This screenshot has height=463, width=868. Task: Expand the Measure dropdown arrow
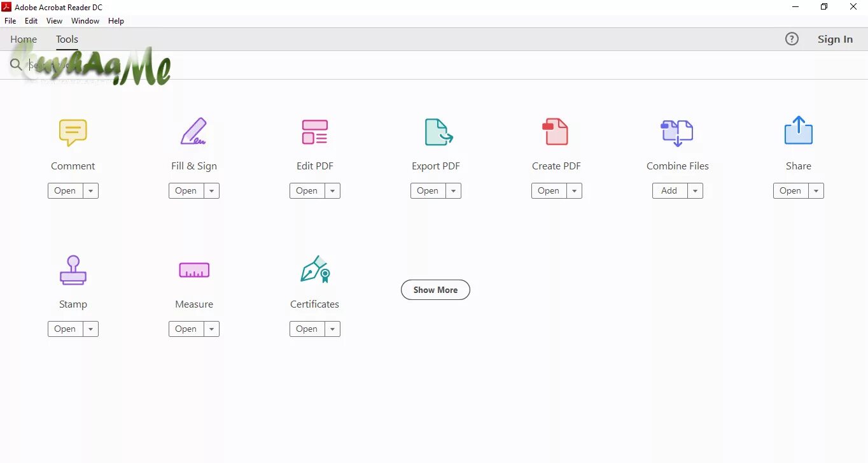click(212, 329)
